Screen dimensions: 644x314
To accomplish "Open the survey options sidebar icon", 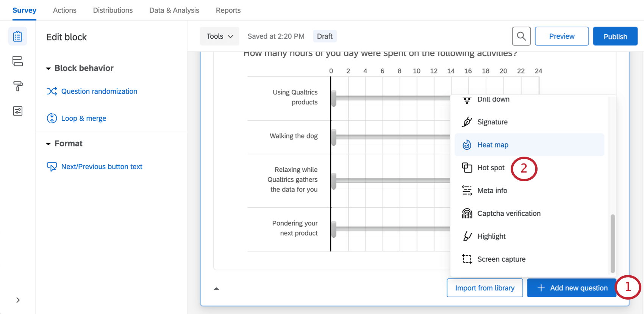I will coord(17,111).
